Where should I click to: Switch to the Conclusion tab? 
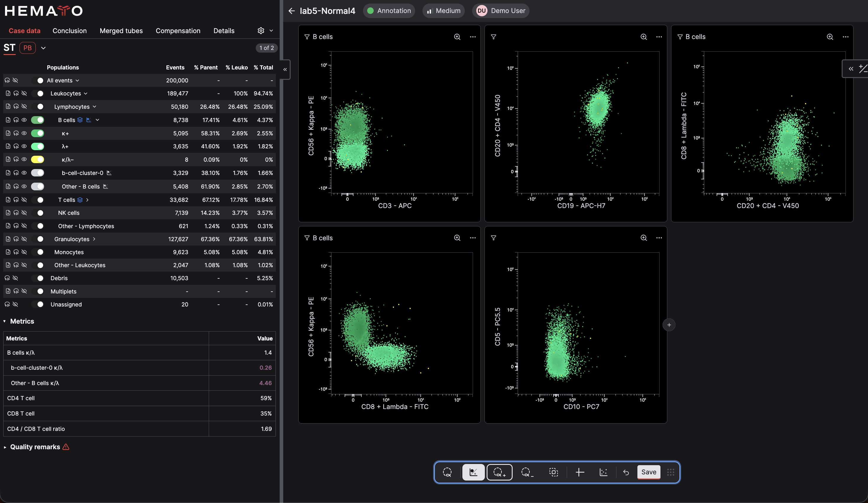coord(69,31)
